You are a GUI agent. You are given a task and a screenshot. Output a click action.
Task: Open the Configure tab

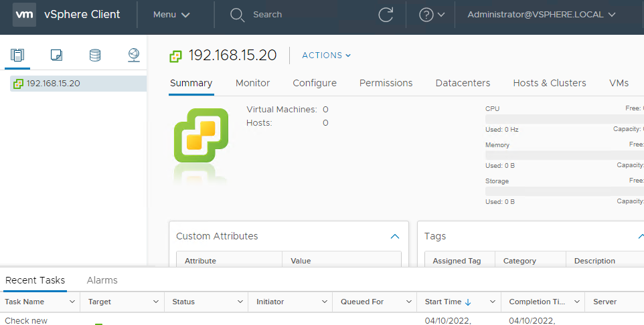click(x=315, y=83)
